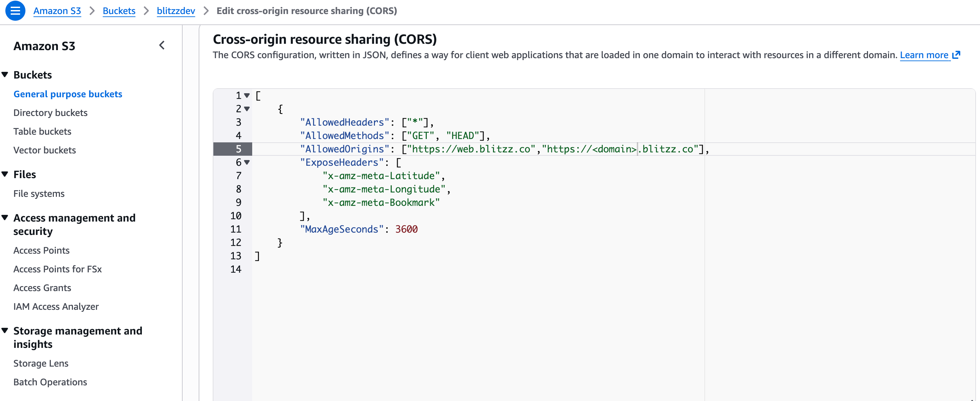Click the external link icon beside Learn more
Viewport: 980px width, 401px height.
(x=956, y=55)
